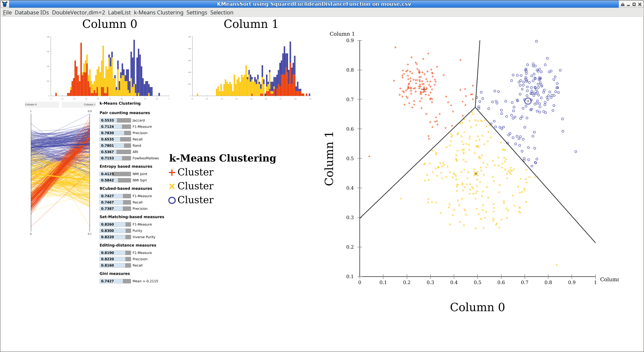Click the red cluster centroid marker in scatterplot
This screenshot has height=352, width=644.
424,89
